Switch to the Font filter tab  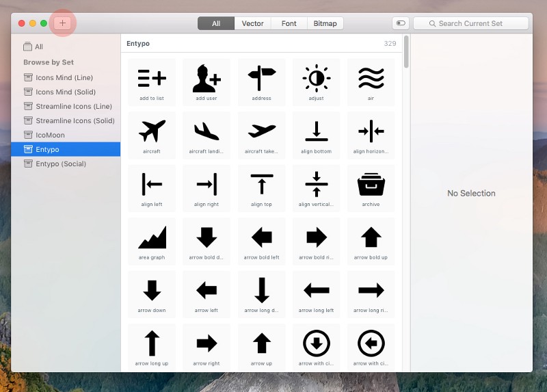pos(289,23)
